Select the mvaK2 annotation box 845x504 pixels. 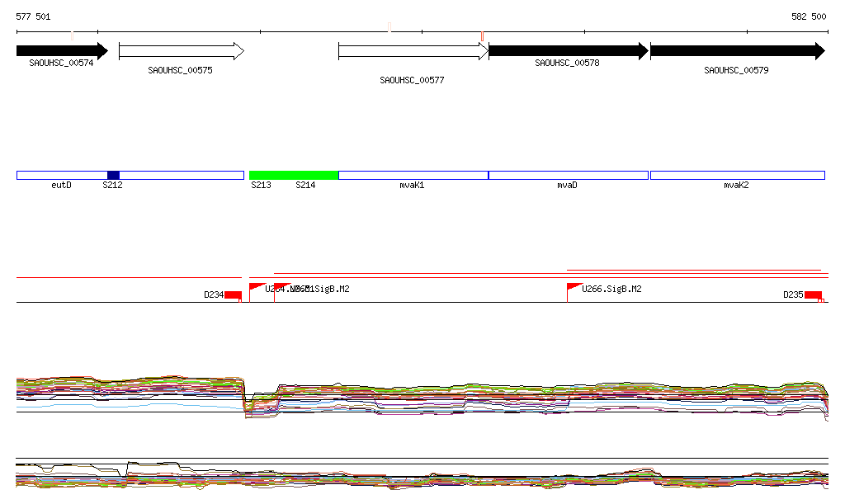pyautogui.click(x=737, y=175)
